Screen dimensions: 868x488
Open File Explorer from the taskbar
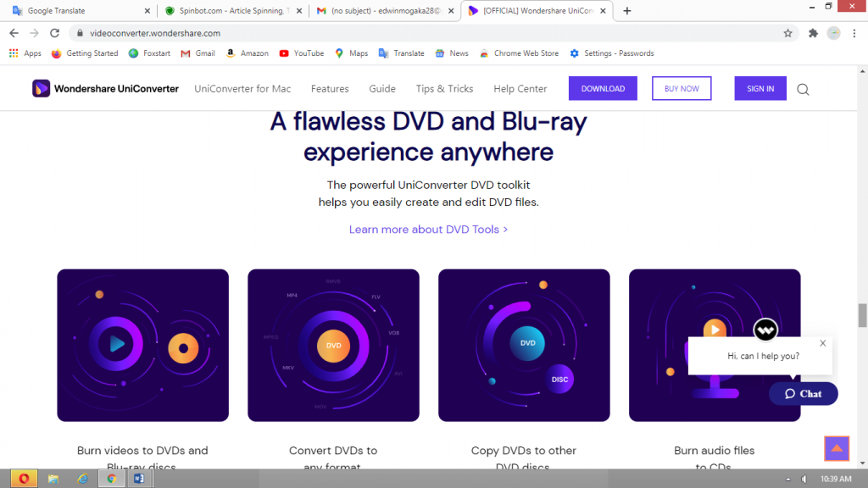pyautogui.click(x=53, y=479)
